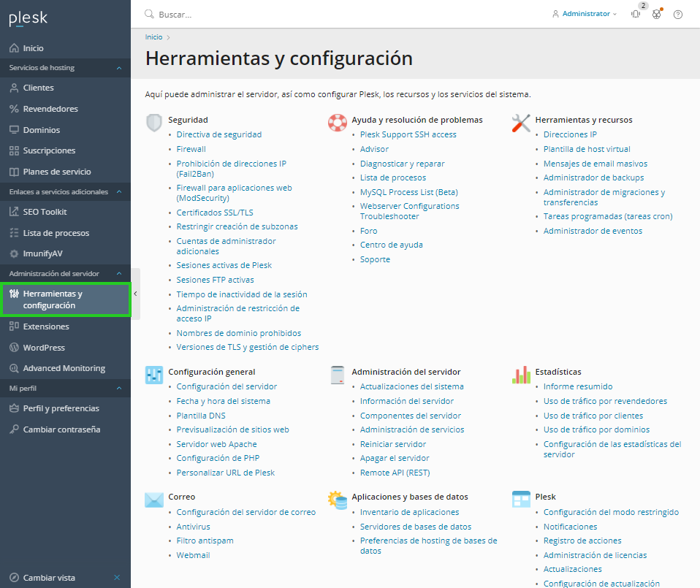700x588 pixels.
Task: Click the Plesk logo
Action: coord(28,18)
